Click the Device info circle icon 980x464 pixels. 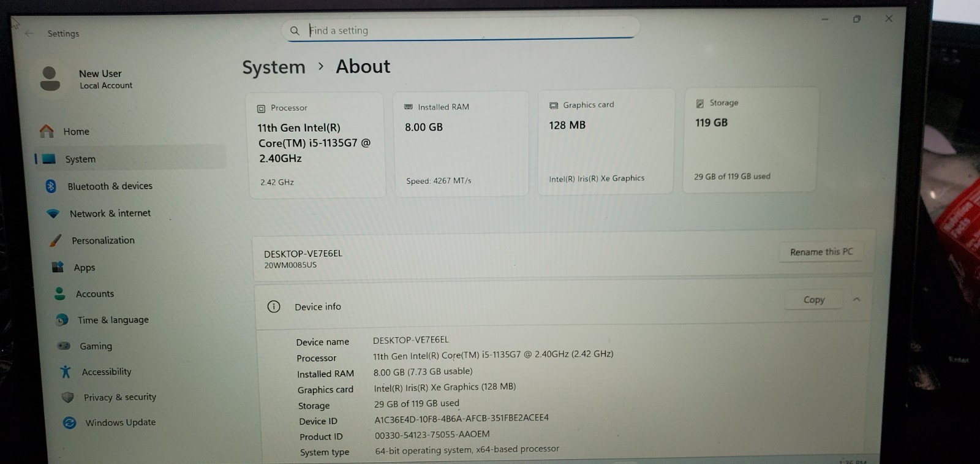pos(274,306)
